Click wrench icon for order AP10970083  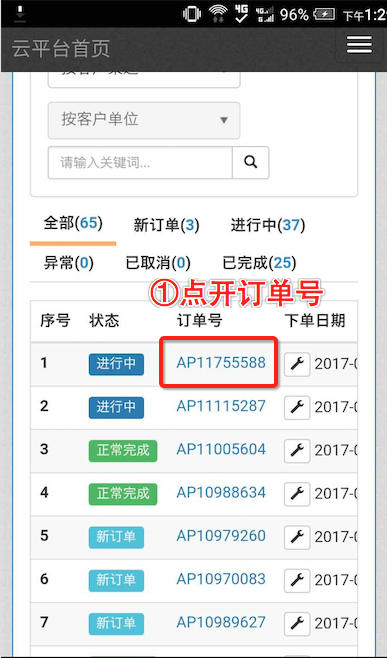click(x=297, y=581)
